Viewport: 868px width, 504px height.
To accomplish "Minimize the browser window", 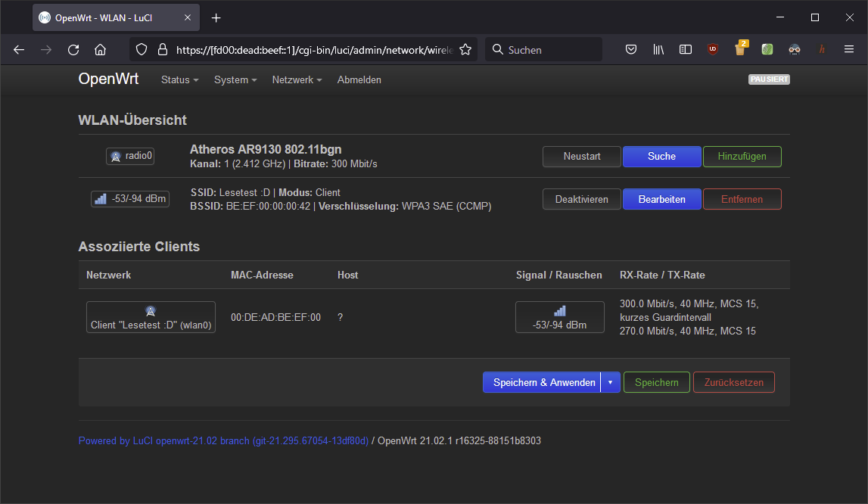I will pyautogui.click(x=780, y=17).
